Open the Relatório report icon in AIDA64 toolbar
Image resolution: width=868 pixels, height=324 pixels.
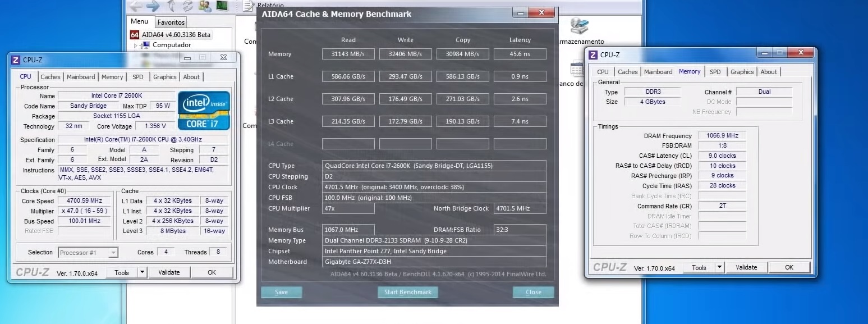click(249, 6)
